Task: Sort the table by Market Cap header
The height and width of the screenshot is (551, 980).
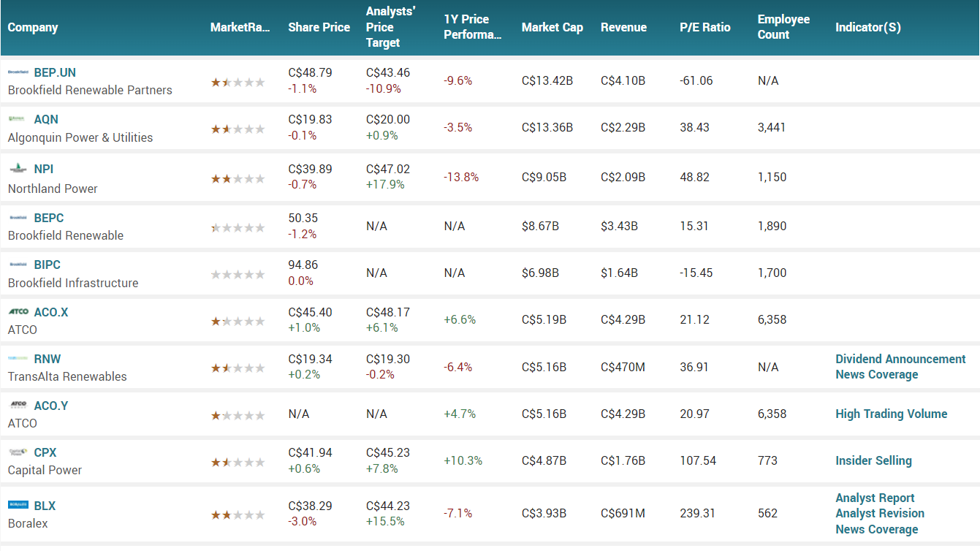Action: pyautogui.click(x=552, y=27)
